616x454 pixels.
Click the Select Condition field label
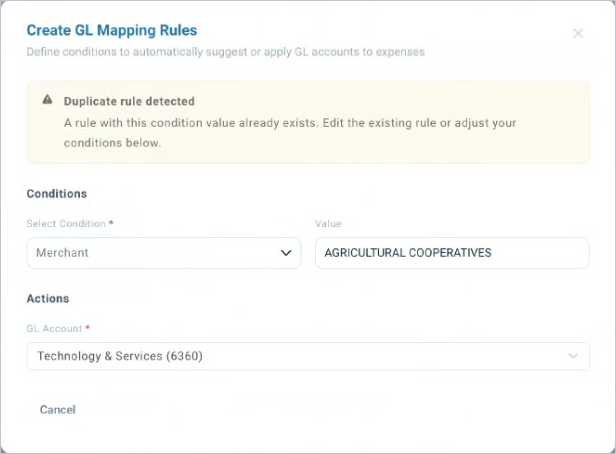pos(66,223)
